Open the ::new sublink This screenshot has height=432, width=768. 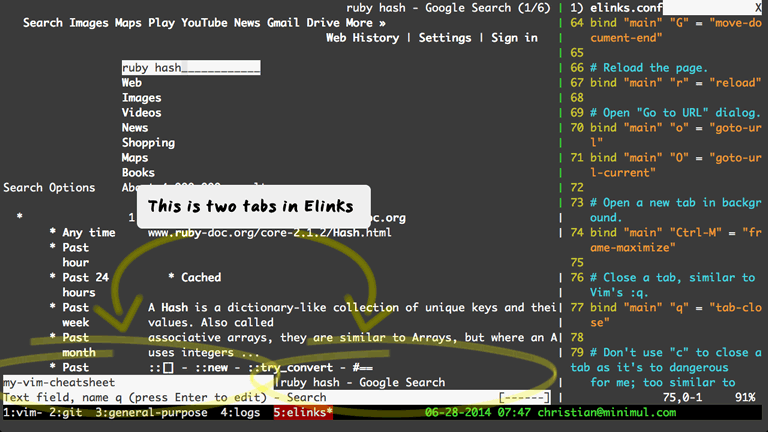211,367
